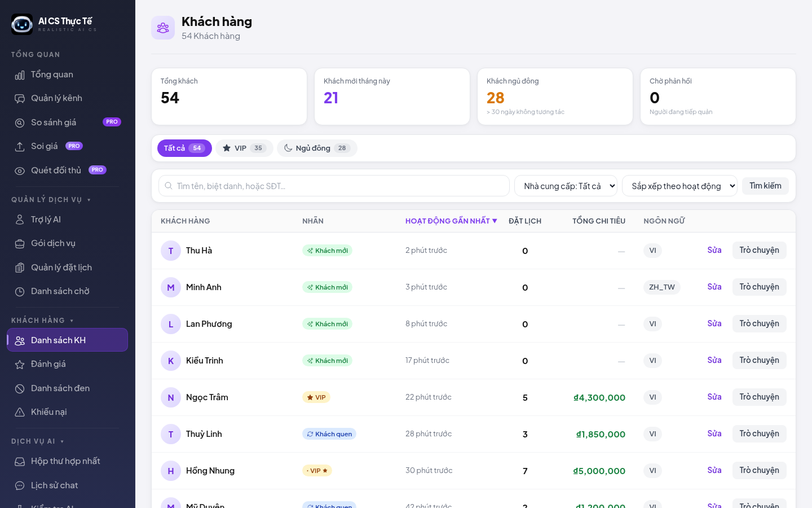This screenshot has width=812, height=508.
Task: Click the Thuỳ Linh customer name
Action: click(x=204, y=434)
